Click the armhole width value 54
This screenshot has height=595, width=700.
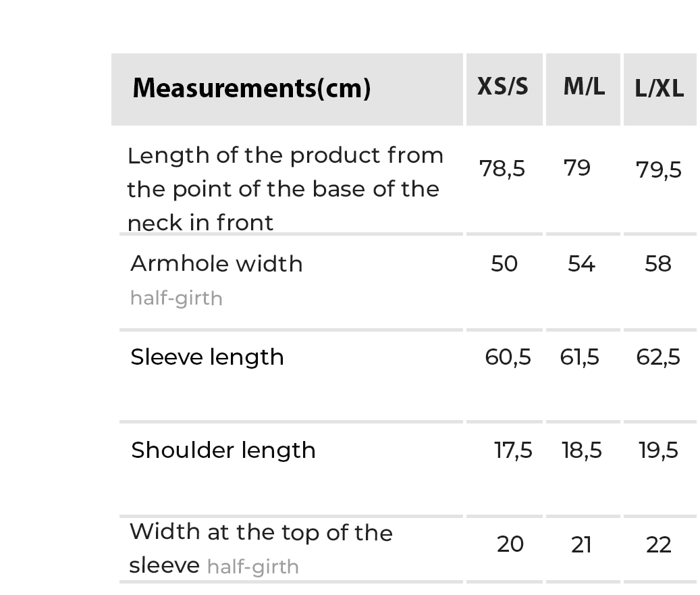(581, 263)
